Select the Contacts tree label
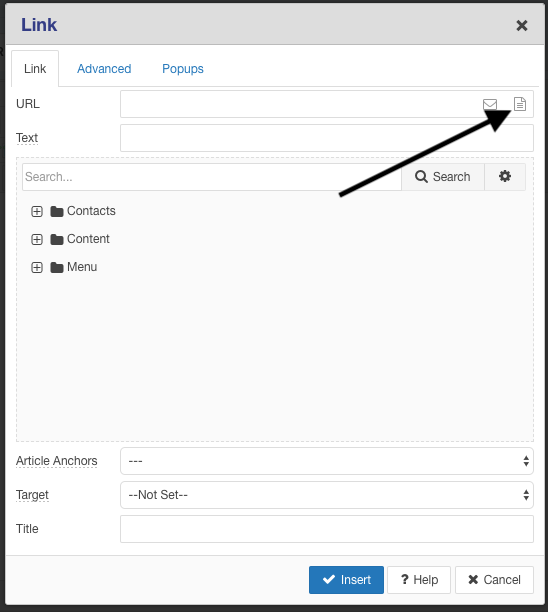 point(91,211)
